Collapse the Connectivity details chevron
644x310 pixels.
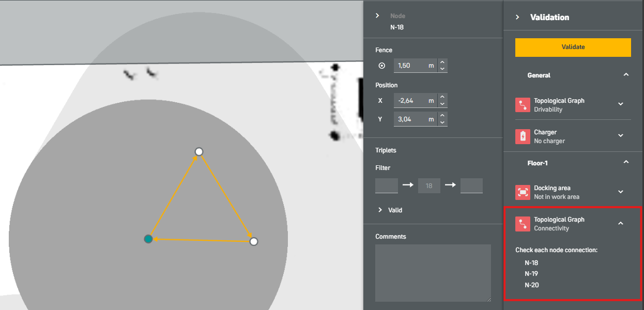621,223
